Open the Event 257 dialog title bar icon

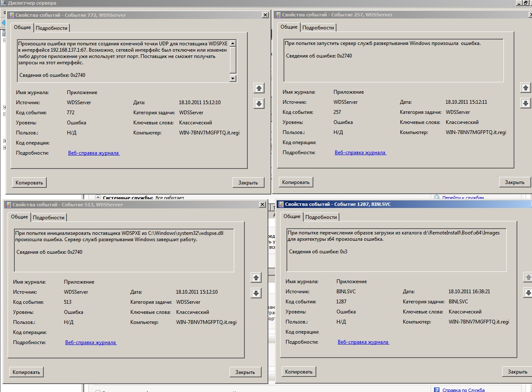click(x=278, y=15)
